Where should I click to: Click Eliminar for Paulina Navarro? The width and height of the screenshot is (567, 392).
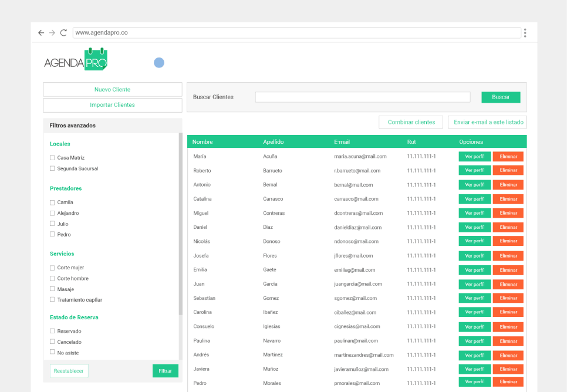coord(508,341)
